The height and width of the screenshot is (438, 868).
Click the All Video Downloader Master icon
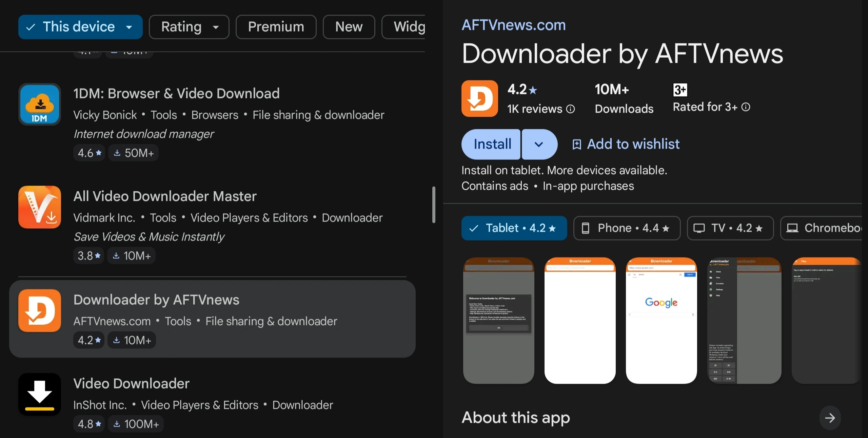pyautogui.click(x=40, y=207)
